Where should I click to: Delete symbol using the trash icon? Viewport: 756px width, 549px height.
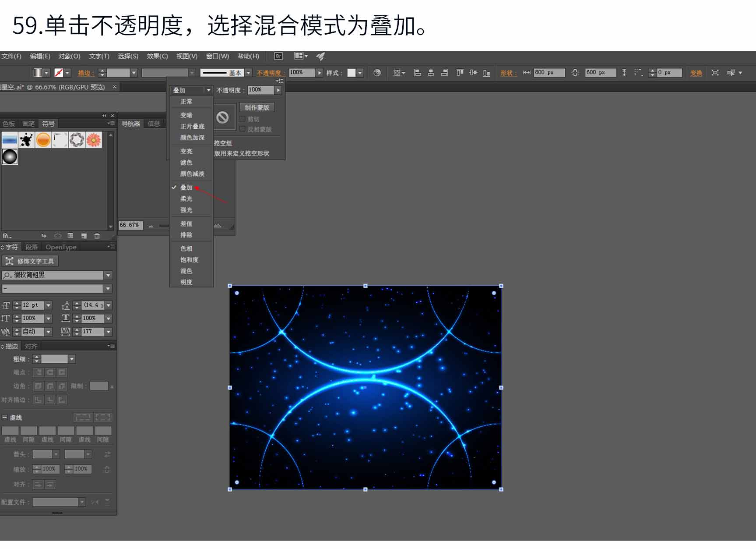[97, 236]
